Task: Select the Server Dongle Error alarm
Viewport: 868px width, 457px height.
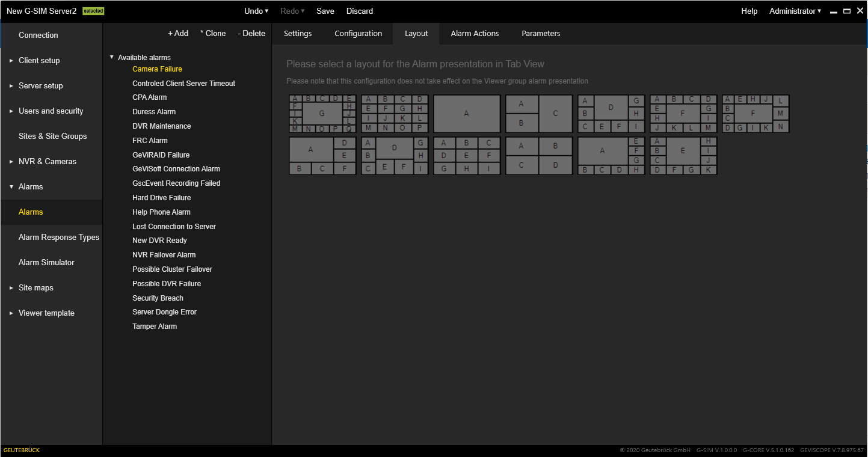Action: pyautogui.click(x=164, y=312)
